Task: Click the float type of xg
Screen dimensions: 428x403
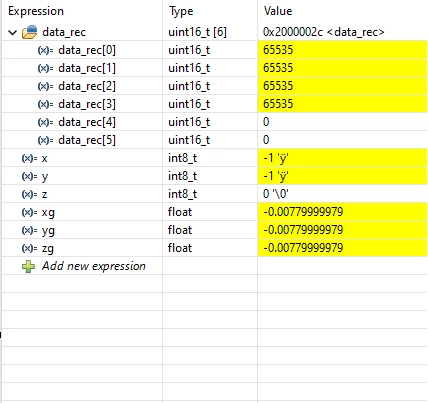Action: 180,212
